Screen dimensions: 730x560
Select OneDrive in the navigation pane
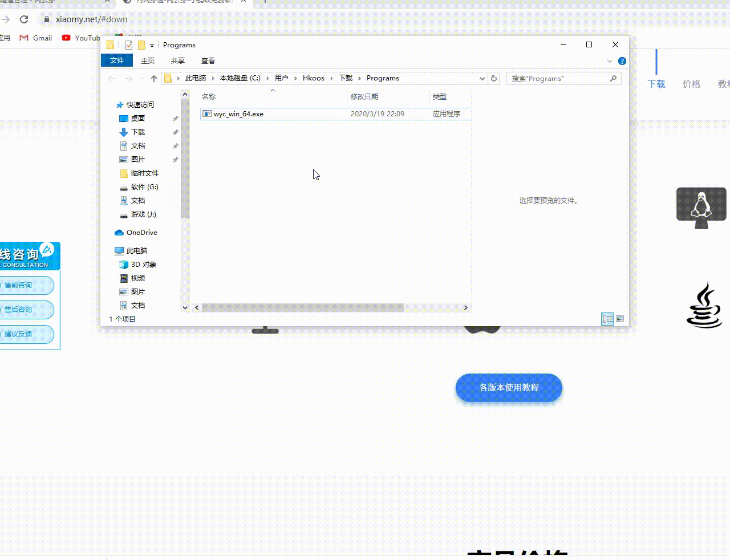[141, 233]
